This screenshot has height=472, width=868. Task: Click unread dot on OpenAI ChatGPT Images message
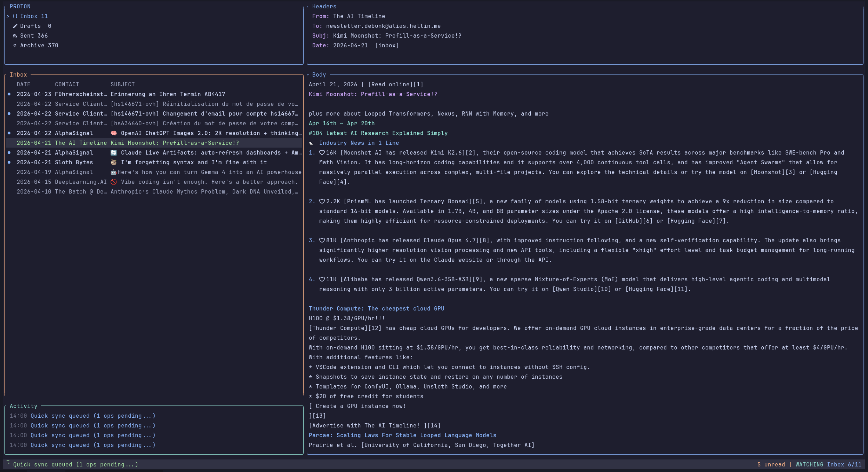[9, 133]
